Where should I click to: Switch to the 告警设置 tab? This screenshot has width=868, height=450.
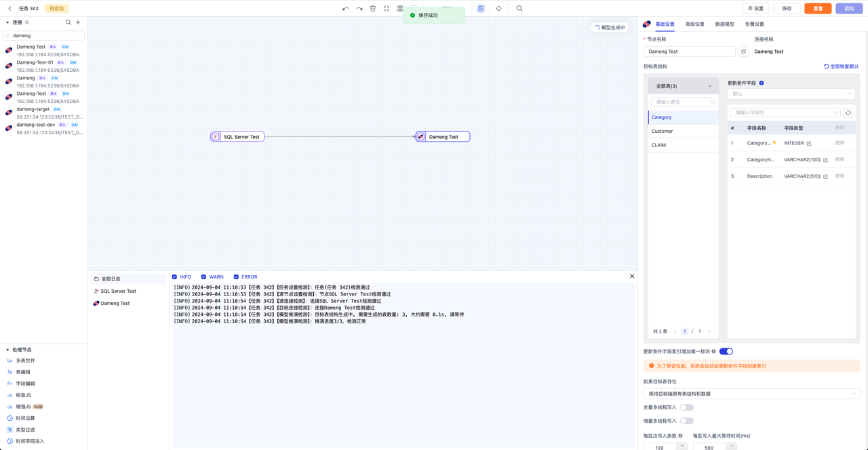tap(754, 24)
